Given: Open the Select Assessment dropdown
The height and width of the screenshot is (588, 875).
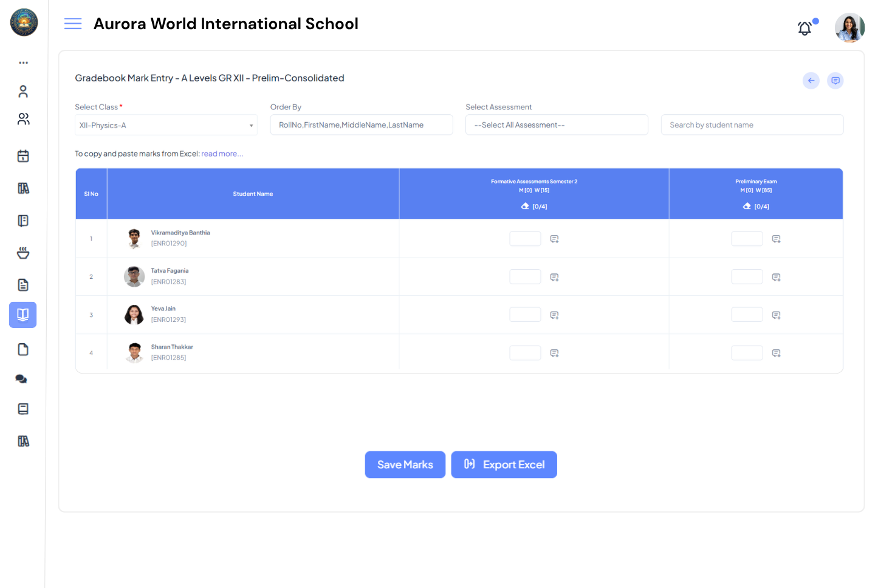Looking at the screenshot, I should pos(556,125).
